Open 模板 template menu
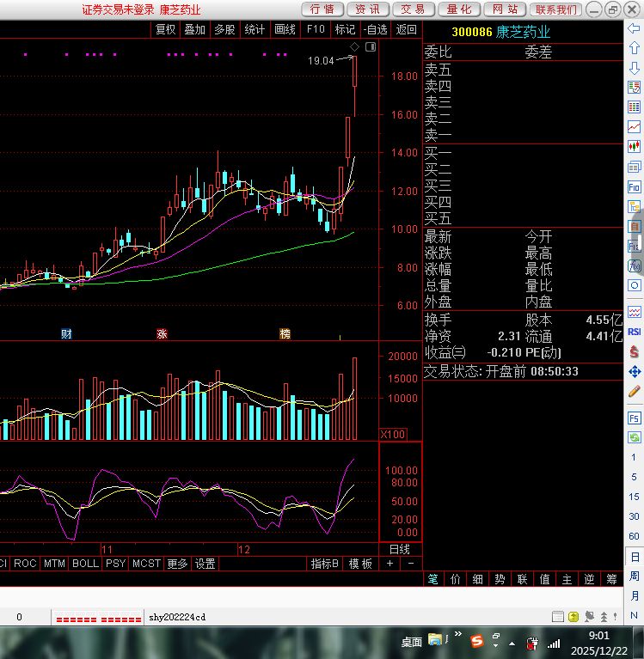This screenshot has height=659, width=644. 360,564
